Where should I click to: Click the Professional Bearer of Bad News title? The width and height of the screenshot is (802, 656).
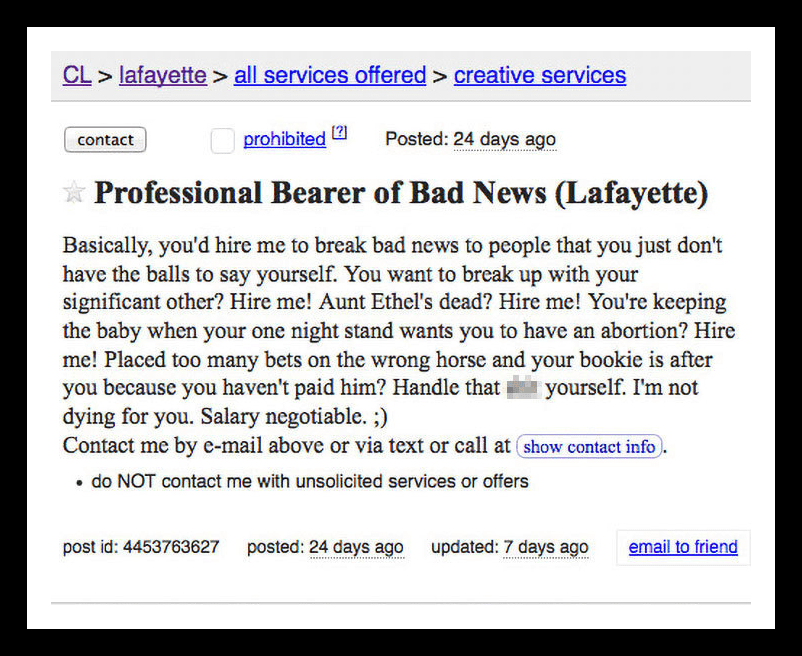point(400,193)
